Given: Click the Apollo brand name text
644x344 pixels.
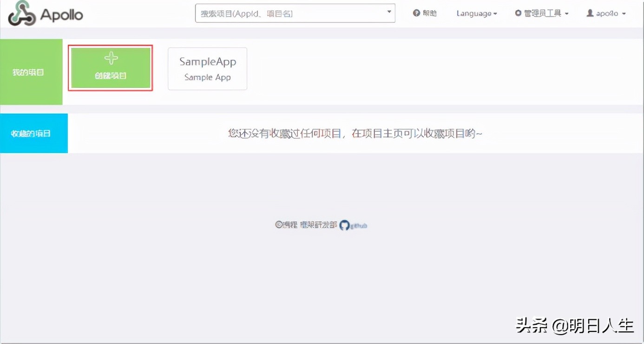Looking at the screenshot, I should click(x=61, y=14).
